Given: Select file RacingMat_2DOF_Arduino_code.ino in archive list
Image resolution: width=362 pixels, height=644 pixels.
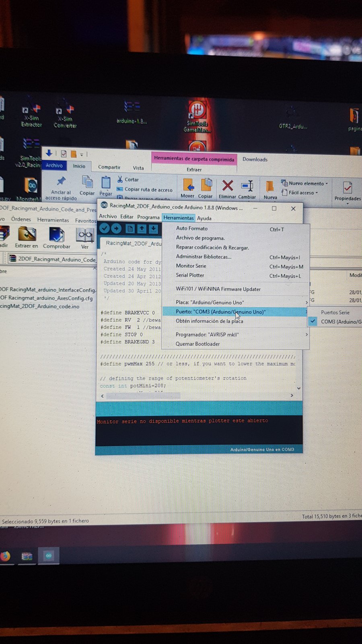Looking at the screenshot, I should (40, 306).
